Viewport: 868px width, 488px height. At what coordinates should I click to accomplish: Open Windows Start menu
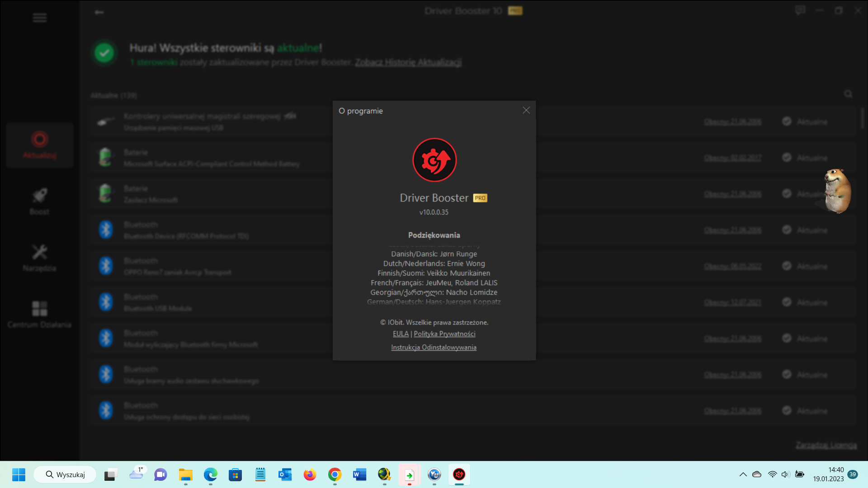19,474
